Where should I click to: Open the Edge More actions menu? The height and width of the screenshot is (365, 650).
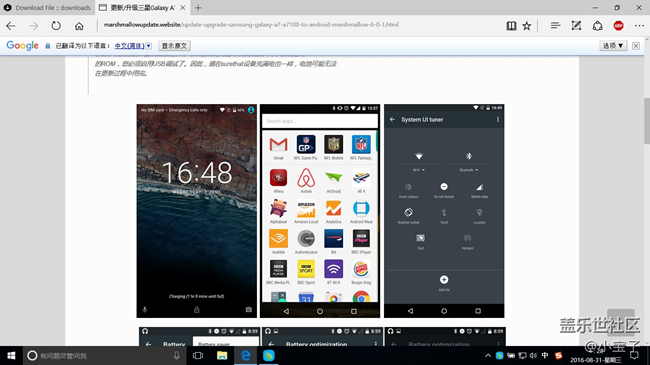point(639,26)
